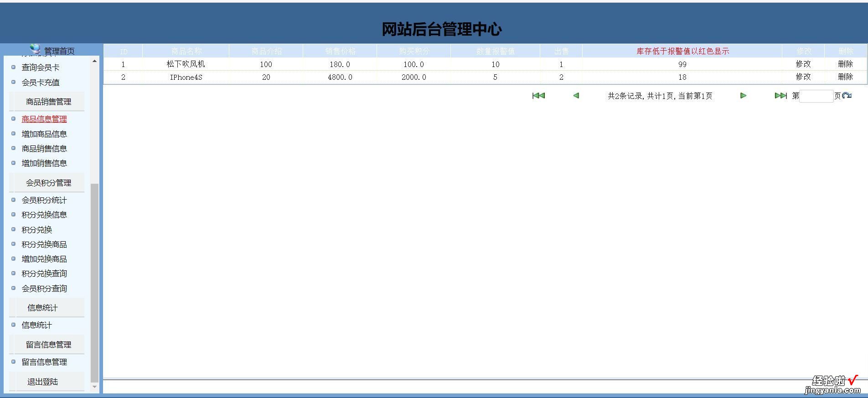Screen dimensions: 868x398
Task: Click sidebar scroll up arrow
Action: 94,61
